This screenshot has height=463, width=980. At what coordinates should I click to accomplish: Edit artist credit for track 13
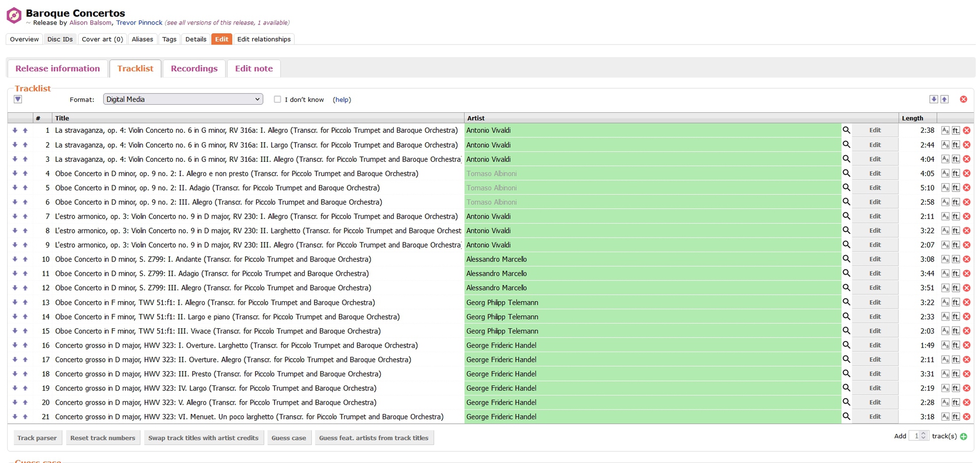click(875, 303)
